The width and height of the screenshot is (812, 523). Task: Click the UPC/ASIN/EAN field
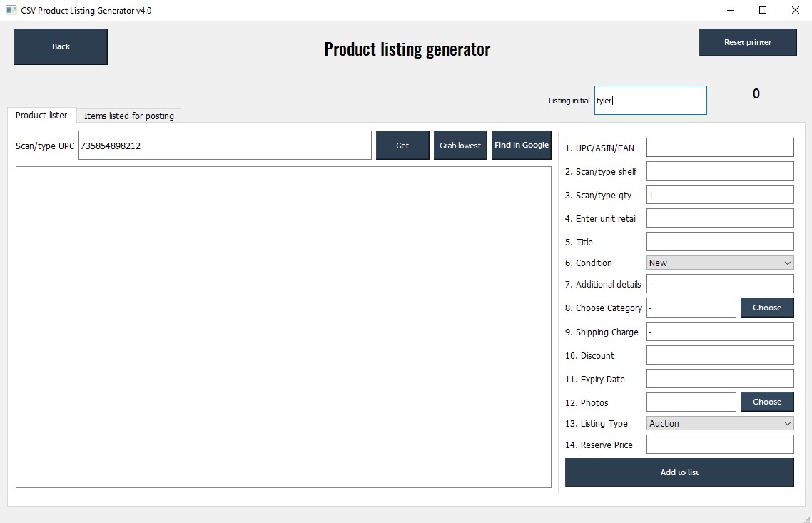(719, 147)
